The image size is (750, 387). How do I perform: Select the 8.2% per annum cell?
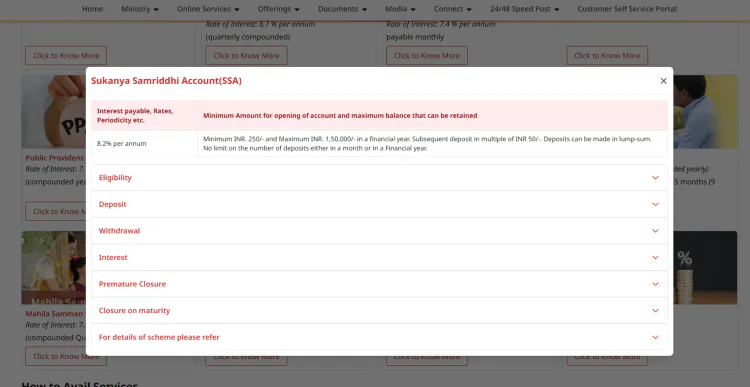click(x=144, y=144)
